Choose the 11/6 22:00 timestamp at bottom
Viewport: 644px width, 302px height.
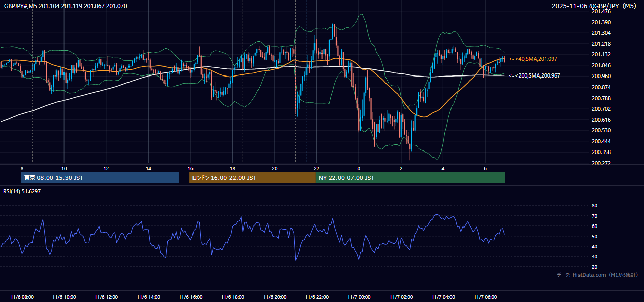point(316,297)
